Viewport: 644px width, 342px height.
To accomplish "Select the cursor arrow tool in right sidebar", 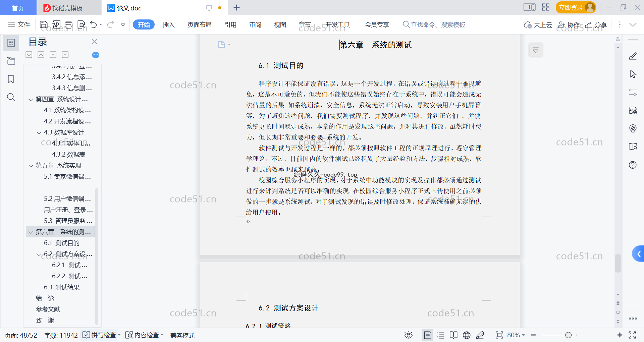I will pos(633,74).
